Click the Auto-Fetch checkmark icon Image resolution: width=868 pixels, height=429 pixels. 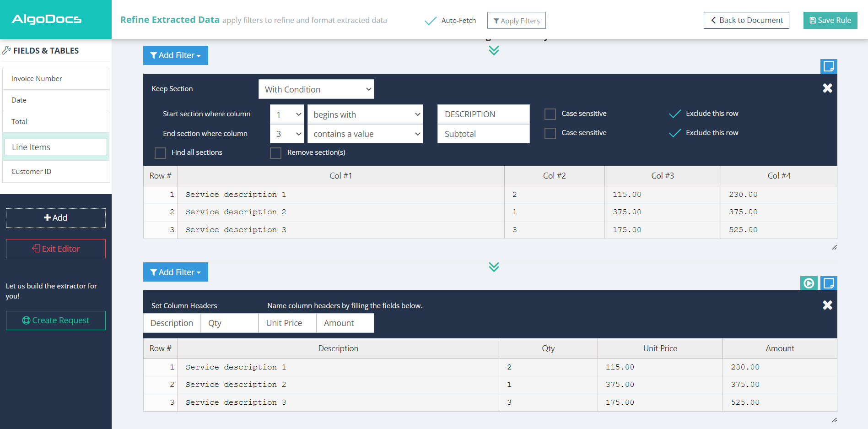pyautogui.click(x=431, y=20)
